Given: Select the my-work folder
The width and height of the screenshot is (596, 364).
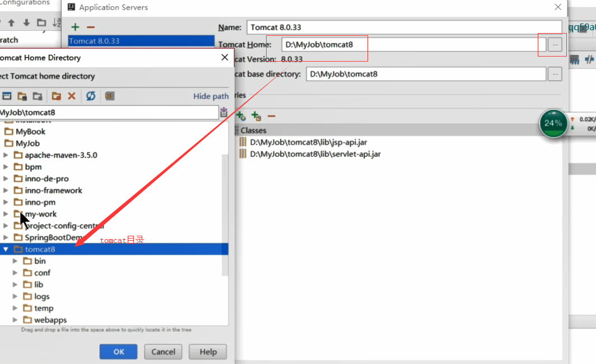Looking at the screenshot, I should pos(41,214).
